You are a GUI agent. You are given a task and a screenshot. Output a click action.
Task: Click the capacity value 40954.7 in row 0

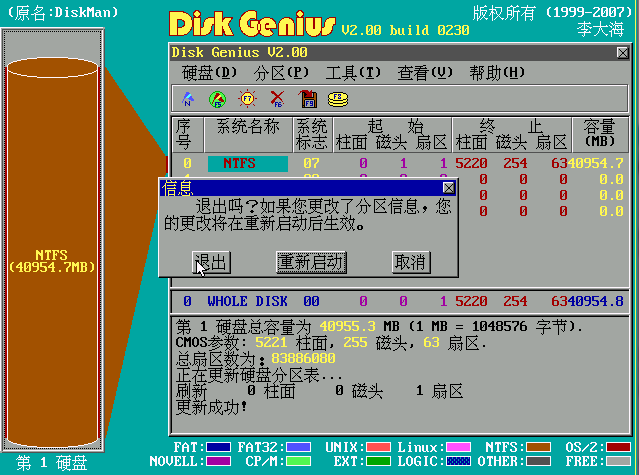click(596, 164)
